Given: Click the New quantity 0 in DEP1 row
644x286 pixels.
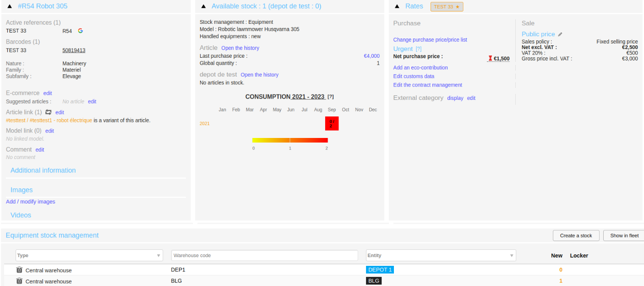Looking at the screenshot, I should (x=561, y=270).
